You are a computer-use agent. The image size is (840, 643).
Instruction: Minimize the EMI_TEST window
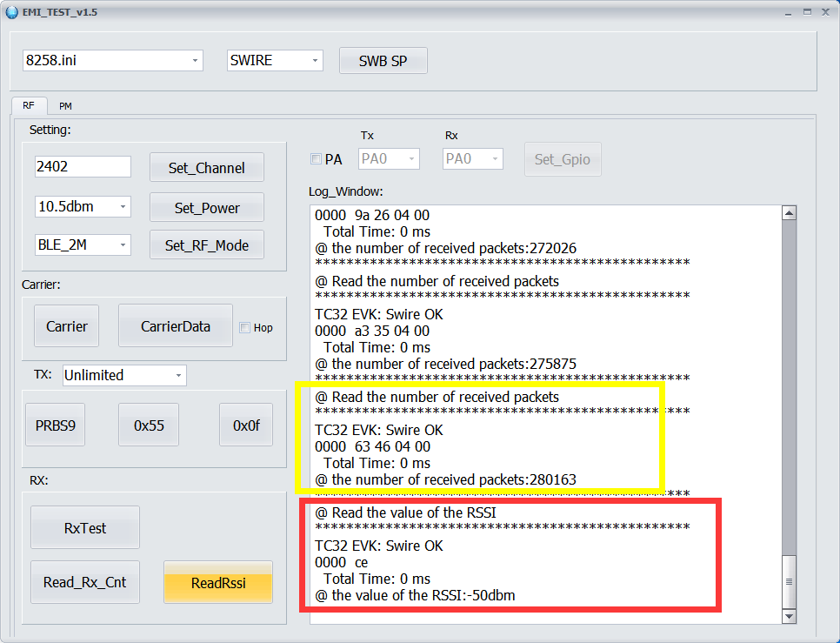point(788,12)
